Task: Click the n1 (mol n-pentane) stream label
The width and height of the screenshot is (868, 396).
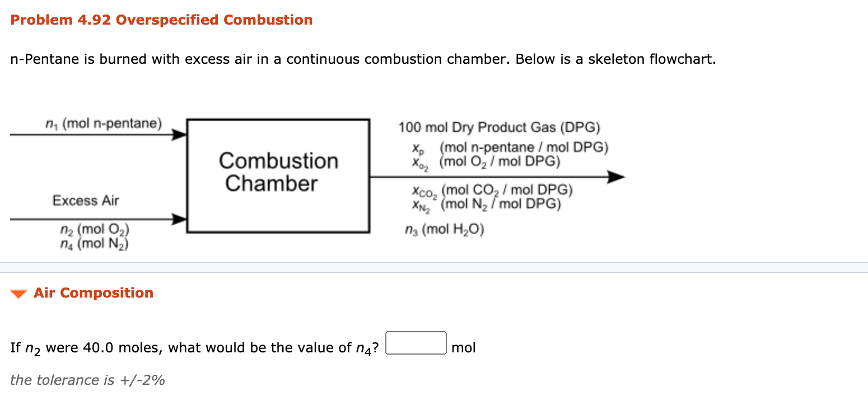Action: pos(104,123)
